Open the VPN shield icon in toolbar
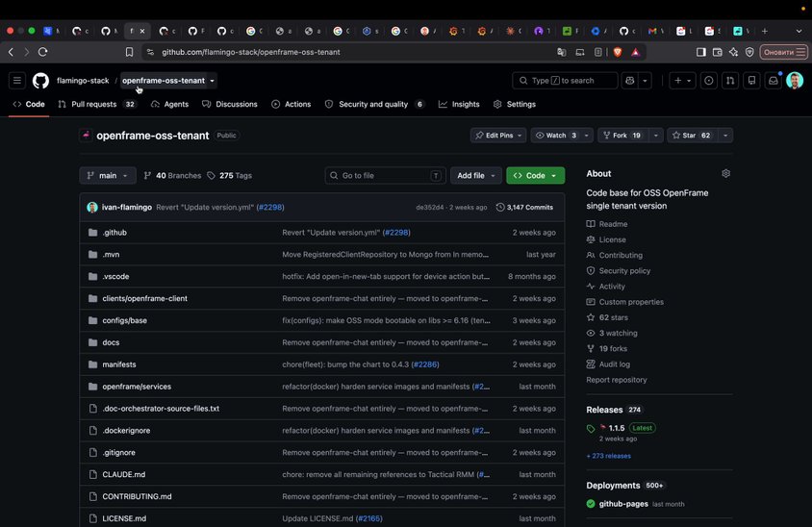Image resolution: width=812 pixels, height=527 pixels. click(x=749, y=52)
